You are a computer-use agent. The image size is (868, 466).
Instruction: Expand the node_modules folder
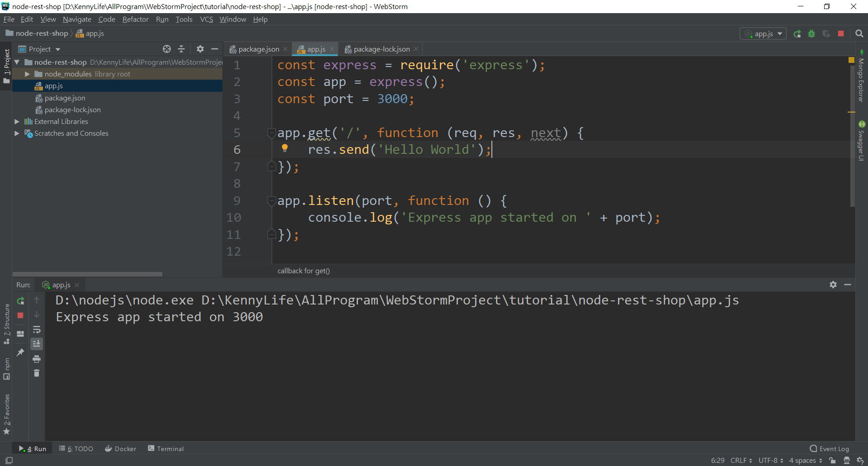pyautogui.click(x=27, y=74)
